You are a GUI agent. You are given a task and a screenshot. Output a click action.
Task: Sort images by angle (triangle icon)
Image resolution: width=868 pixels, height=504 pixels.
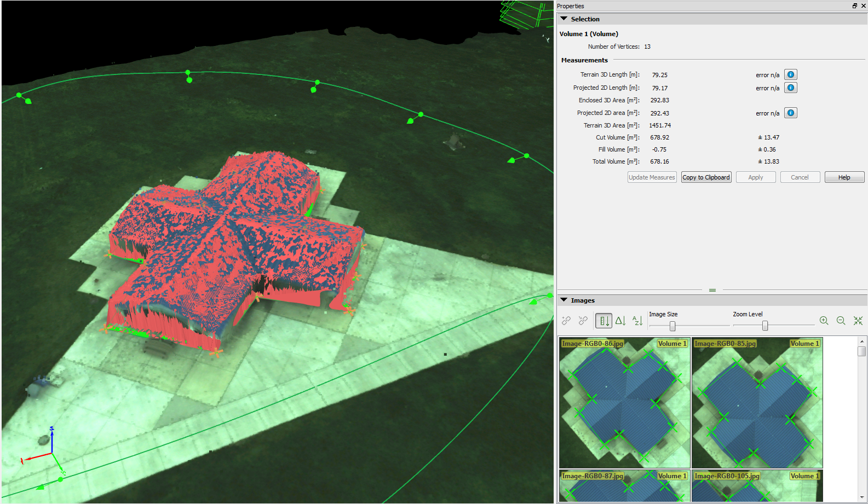(x=620, y=321)
